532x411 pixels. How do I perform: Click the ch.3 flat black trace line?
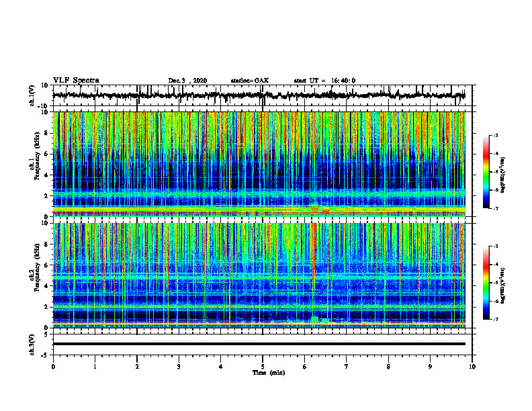[x=259, y=344]
